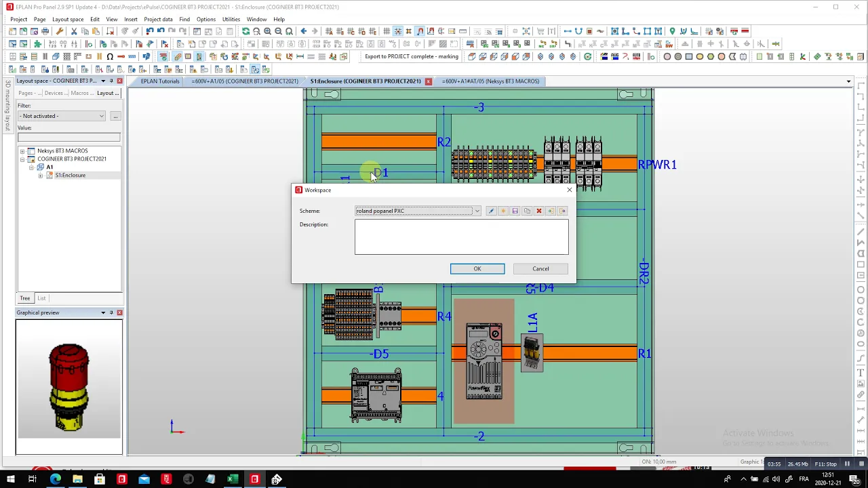Click the Edit scheme pen icon

click(x=491, y=211)
